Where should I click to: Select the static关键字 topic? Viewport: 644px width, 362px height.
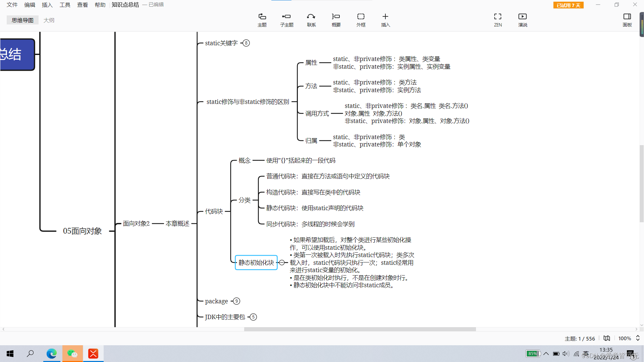click(221, 43)
